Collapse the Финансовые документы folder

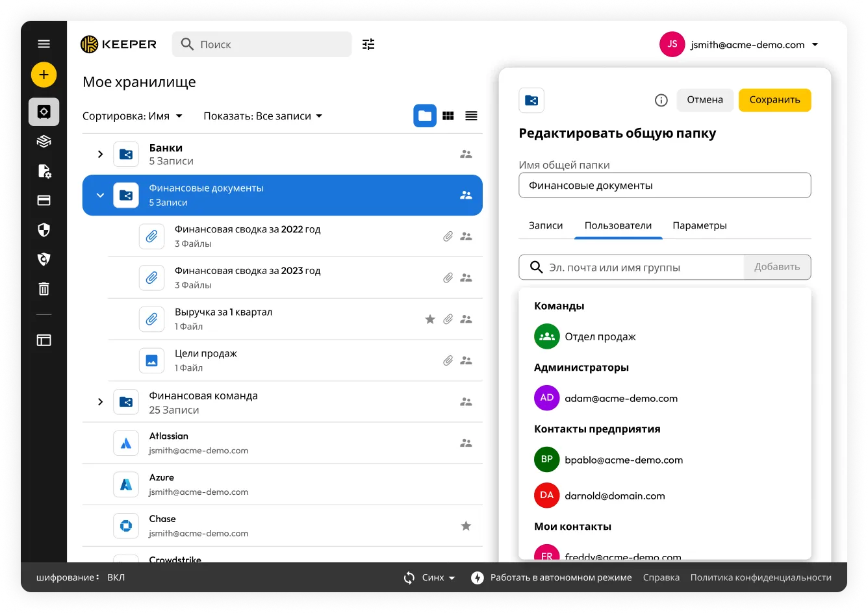(100, 195)
